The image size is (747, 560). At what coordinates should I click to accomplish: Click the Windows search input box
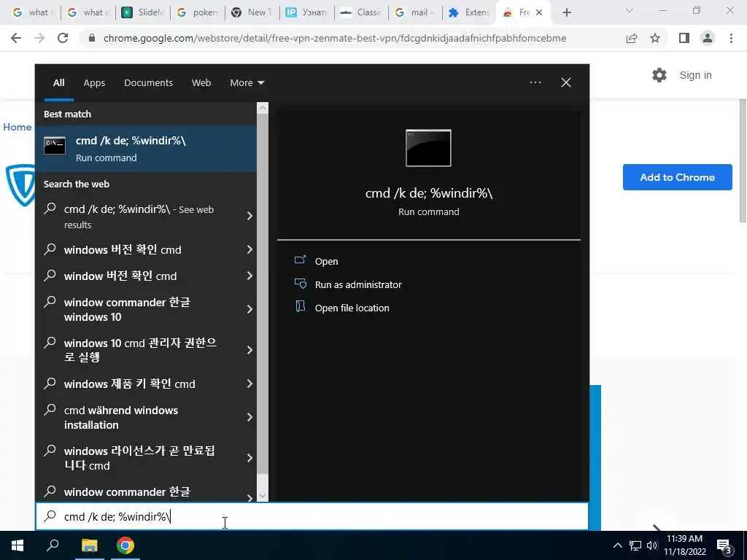tap(312, 516)
